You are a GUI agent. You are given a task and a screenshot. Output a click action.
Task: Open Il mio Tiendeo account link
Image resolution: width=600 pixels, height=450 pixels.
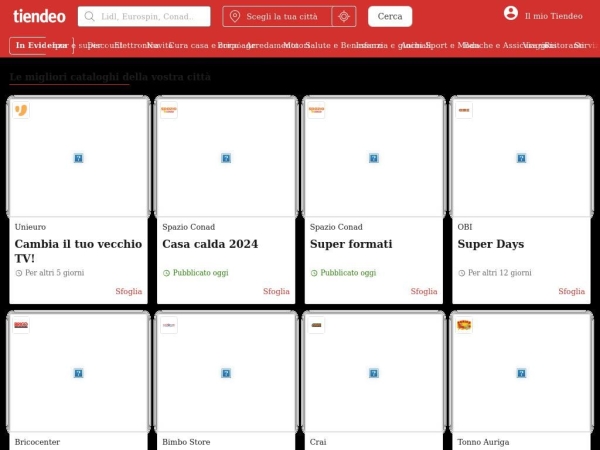(x=554, y=16)
